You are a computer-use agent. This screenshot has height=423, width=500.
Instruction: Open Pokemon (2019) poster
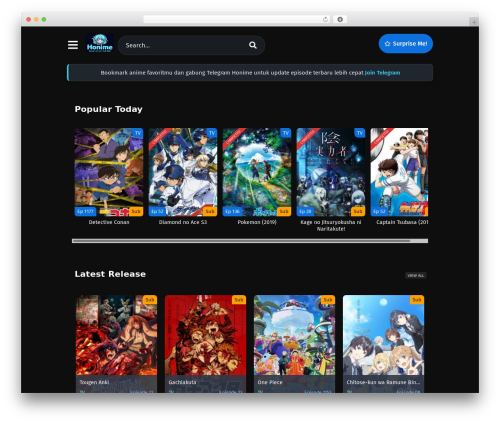[257, 172]
